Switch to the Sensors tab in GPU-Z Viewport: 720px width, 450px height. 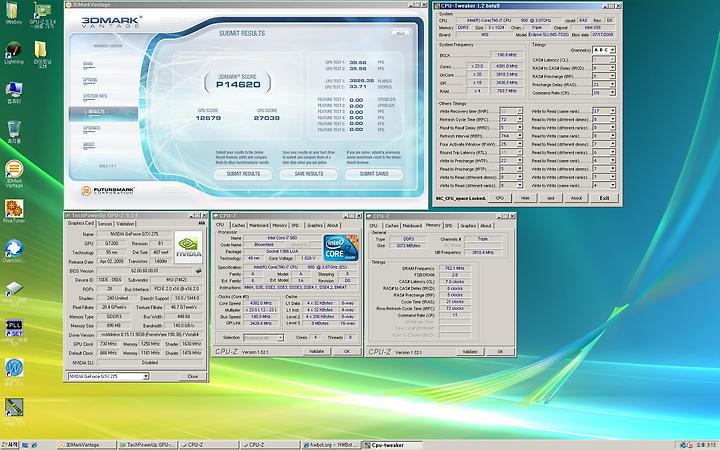105,224
